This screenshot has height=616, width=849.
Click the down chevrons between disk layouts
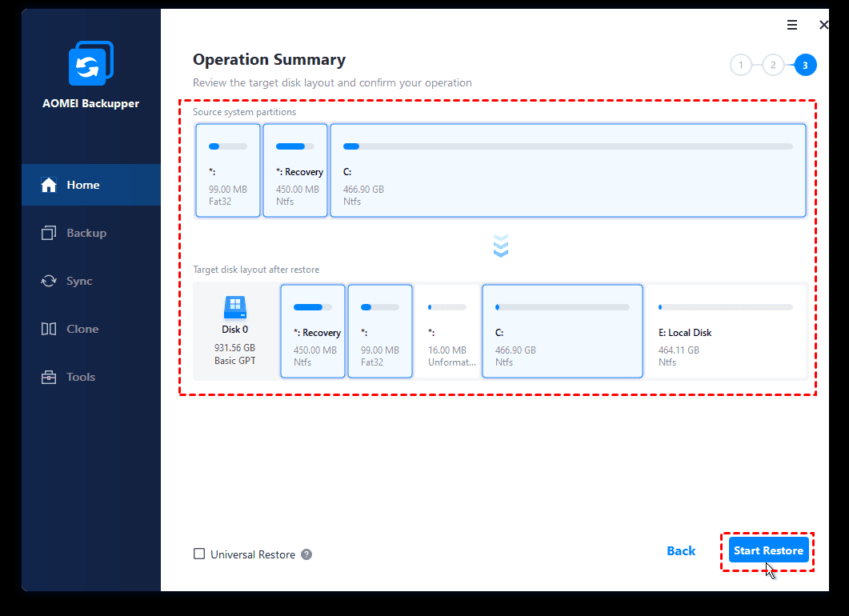(x=501, y=246)
